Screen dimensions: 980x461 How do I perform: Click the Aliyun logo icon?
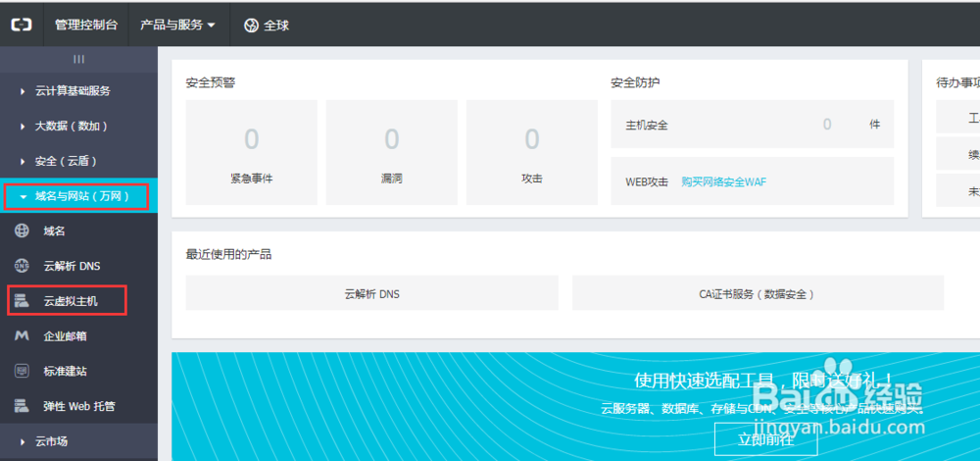click(22, 26)
